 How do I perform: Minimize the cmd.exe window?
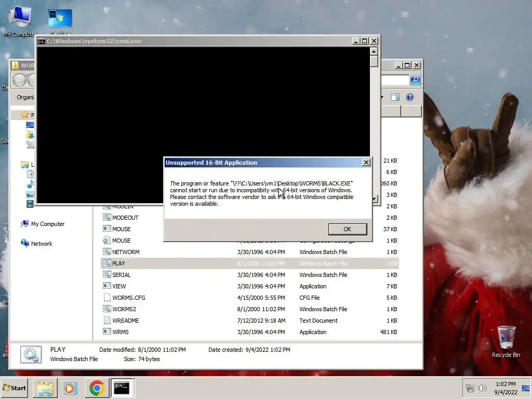click(355, 41)
